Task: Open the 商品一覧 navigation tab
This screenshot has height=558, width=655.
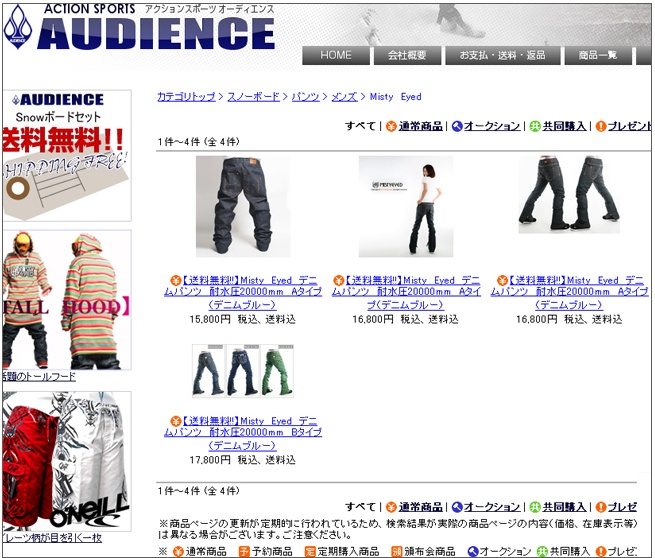Action: click(598, 55)
